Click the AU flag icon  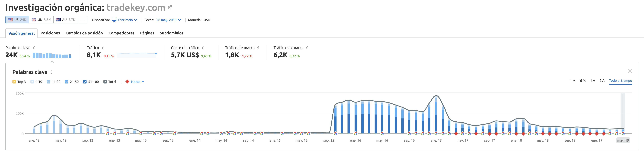pyautogui.click(x=58, y=20)
